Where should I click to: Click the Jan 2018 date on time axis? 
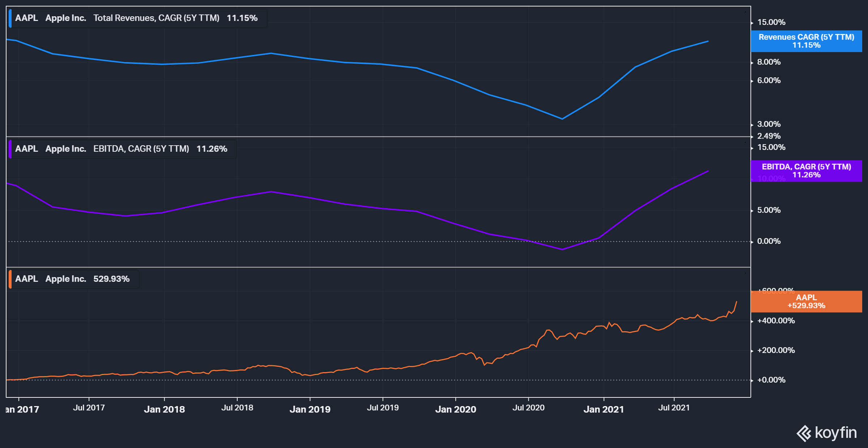coord(164,409)
